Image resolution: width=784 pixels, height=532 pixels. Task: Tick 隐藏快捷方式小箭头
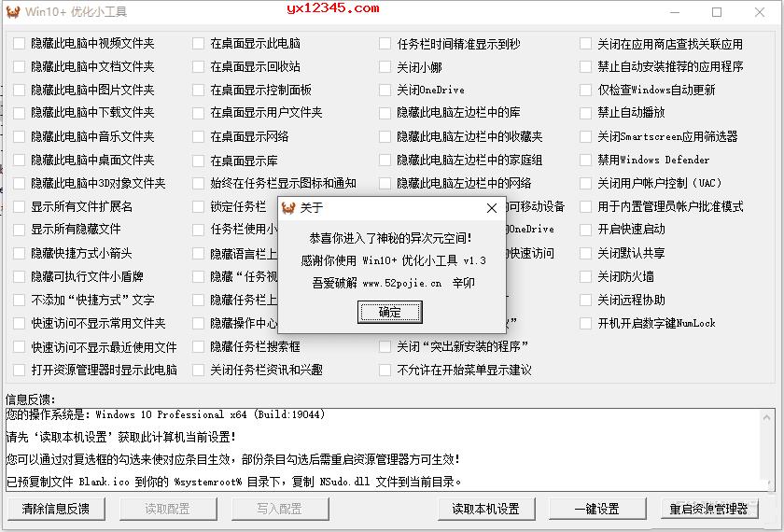pos(19,253)
